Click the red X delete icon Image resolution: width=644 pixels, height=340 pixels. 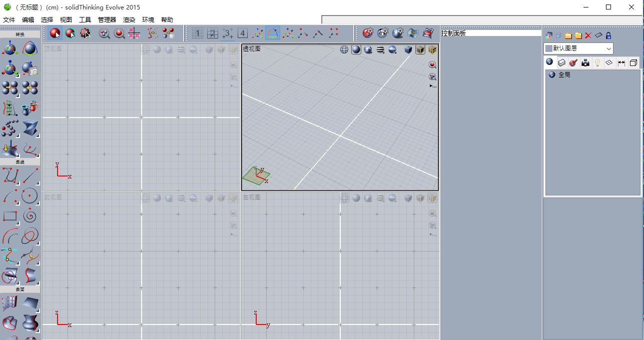[x=588, y=35]
